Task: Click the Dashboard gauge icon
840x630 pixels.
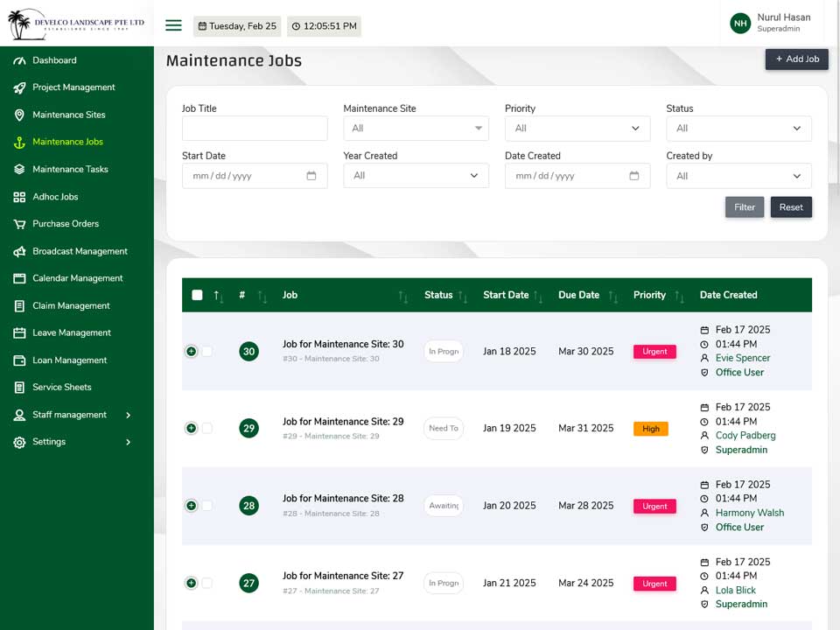Action: coord(19,60)
